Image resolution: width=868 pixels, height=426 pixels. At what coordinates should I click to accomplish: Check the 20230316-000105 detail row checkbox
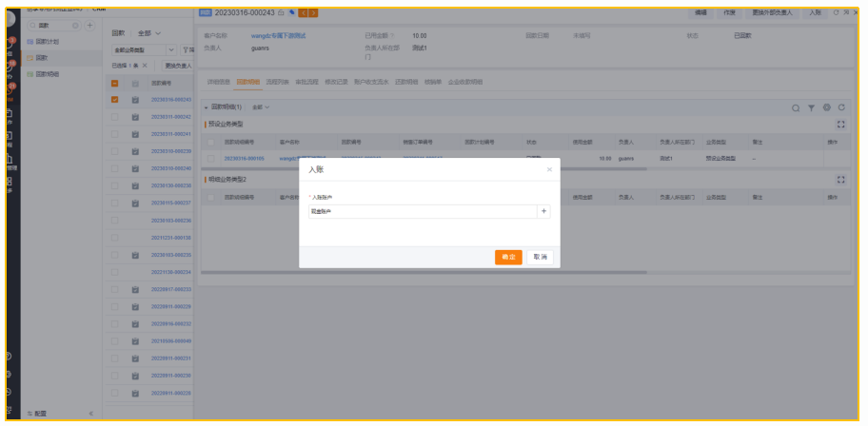(211, 158)
